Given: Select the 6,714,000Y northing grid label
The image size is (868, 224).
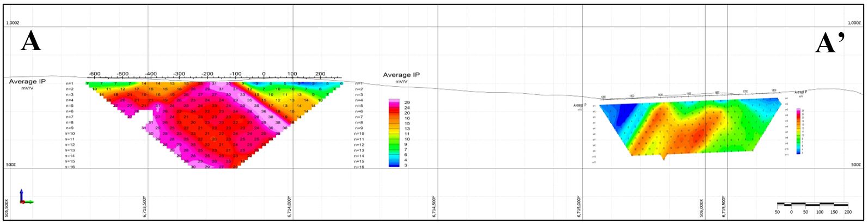Looking at the screenshot, I should [x=290, y=207].
